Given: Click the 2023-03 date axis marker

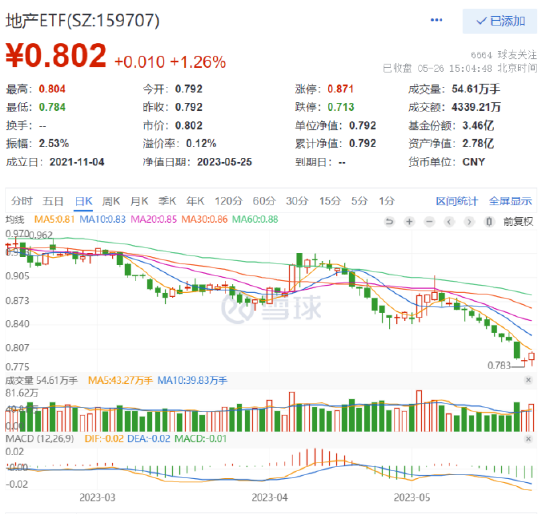Looking at the screenshot, I should click(97, 497).
